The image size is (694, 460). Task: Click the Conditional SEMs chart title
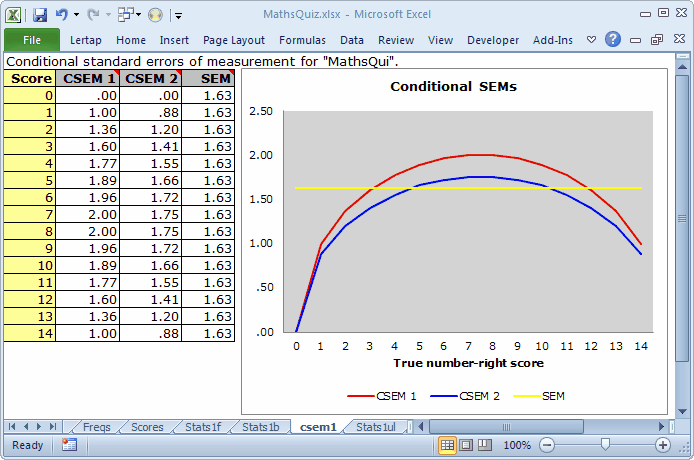tap(453, 86)
